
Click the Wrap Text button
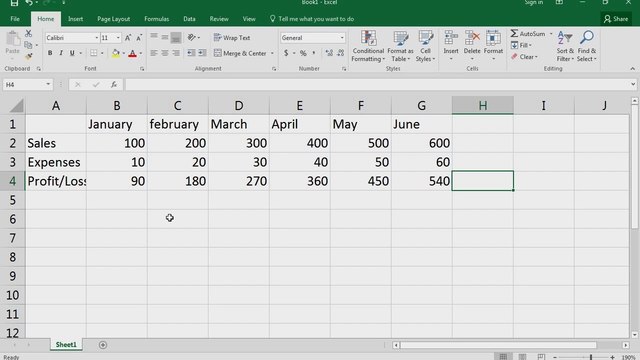click(x=232, y=38)
